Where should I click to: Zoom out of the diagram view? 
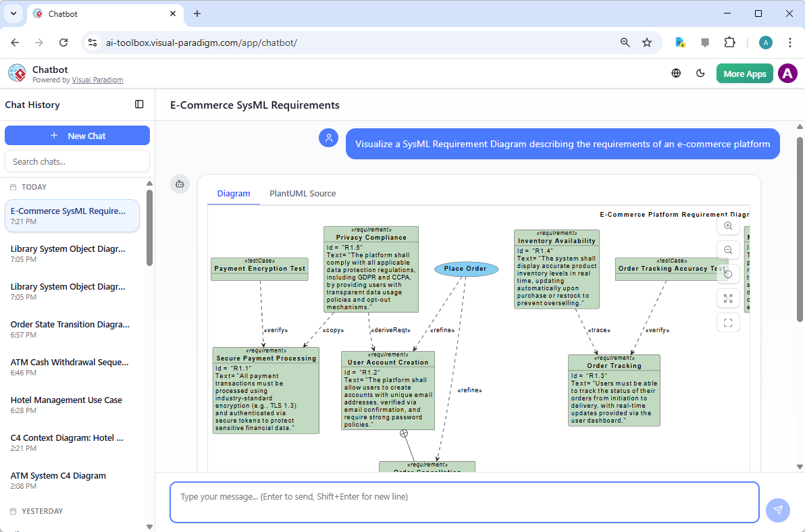click(728, 250)
